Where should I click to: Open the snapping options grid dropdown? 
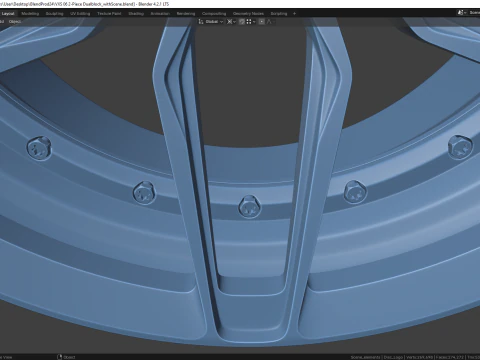251,22
